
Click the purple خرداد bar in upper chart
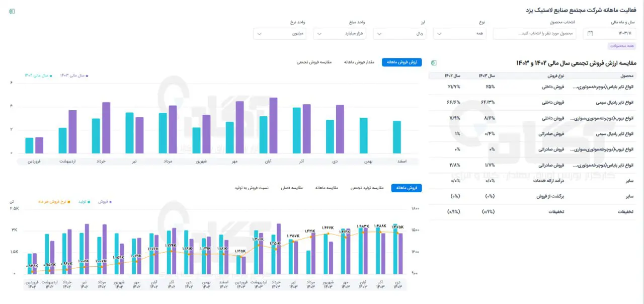tap(106, 128)
